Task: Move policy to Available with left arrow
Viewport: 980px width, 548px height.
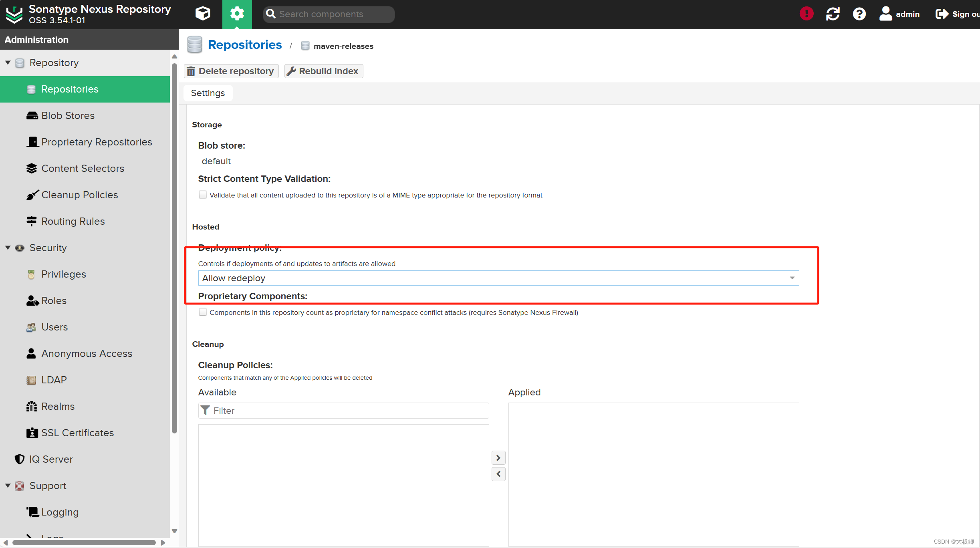Action: [x=498, y=474]
